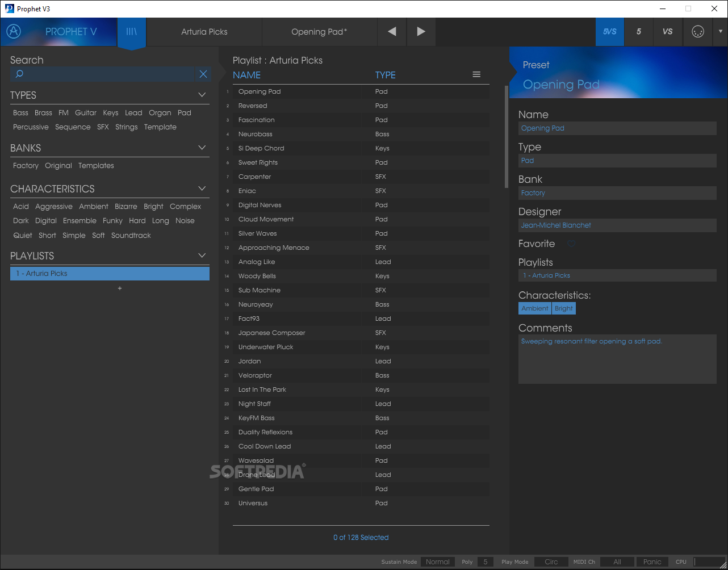Edit the Comments text box
Image resolution: width=728 pixels, height=570 pixels.
pos(617,359)
